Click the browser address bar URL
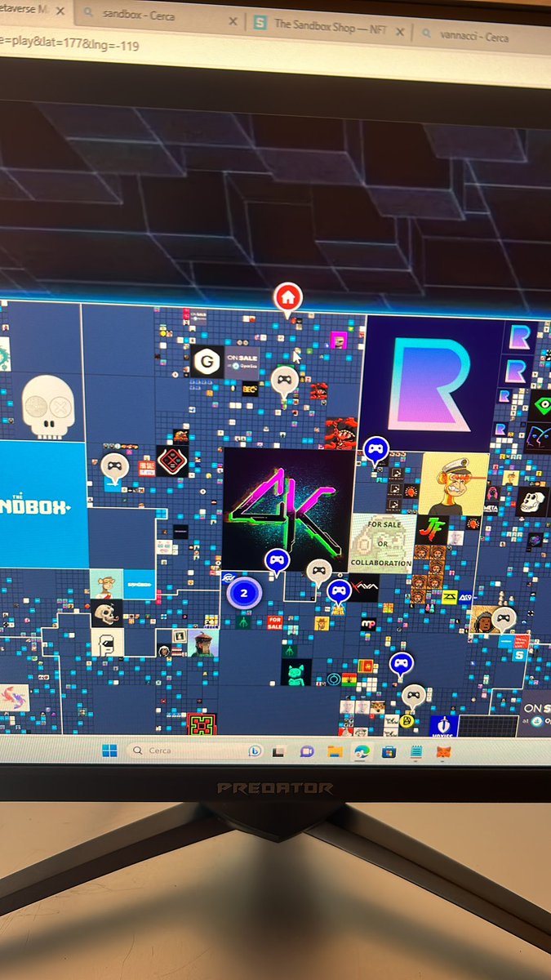Screen dimensions: 551x980 [69, 46]
